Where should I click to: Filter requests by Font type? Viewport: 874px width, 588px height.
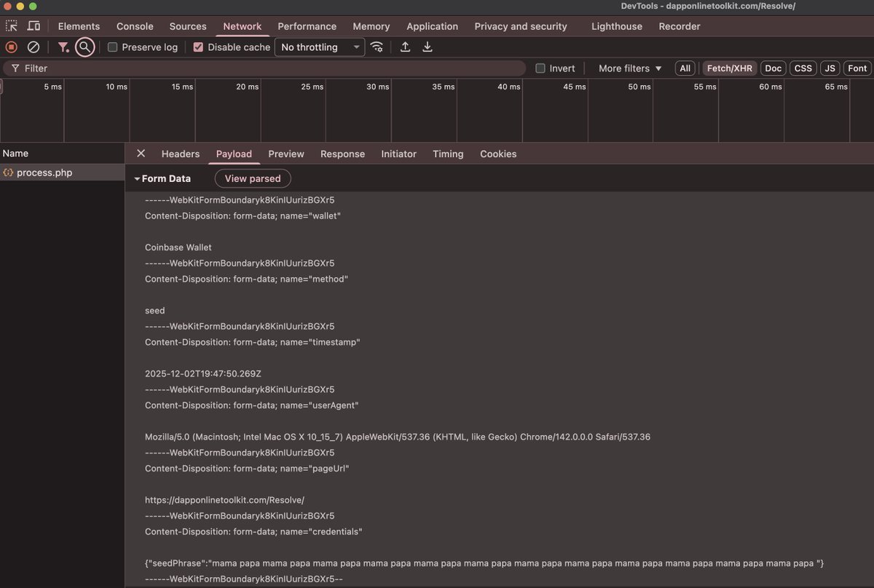pyautogui.click(x=857, y=68)
